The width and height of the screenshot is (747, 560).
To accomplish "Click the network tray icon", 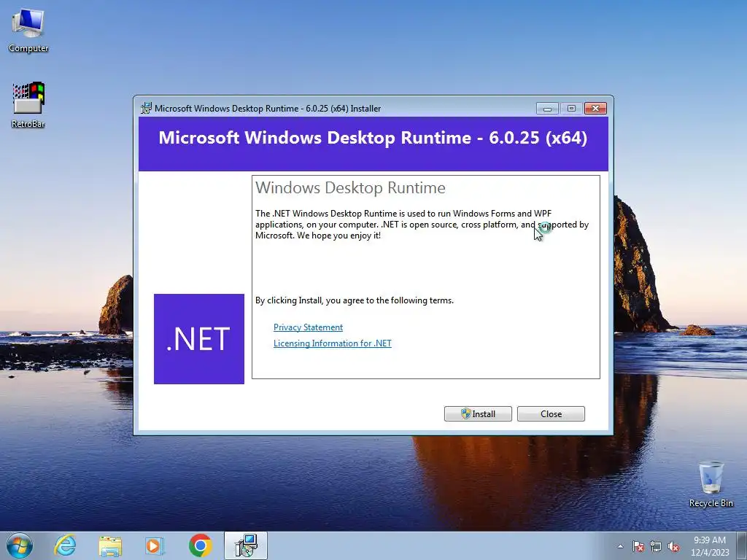I will (x=656, y=546).
